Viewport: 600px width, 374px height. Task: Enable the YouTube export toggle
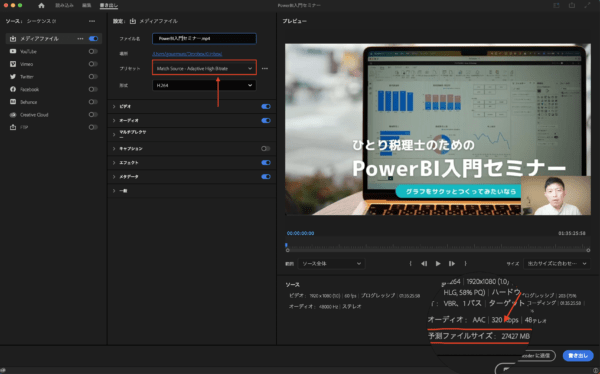click(93, 51)
